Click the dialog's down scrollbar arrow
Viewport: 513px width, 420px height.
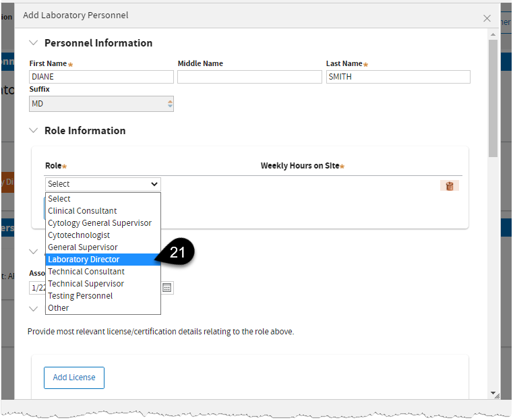click(493, 393)
